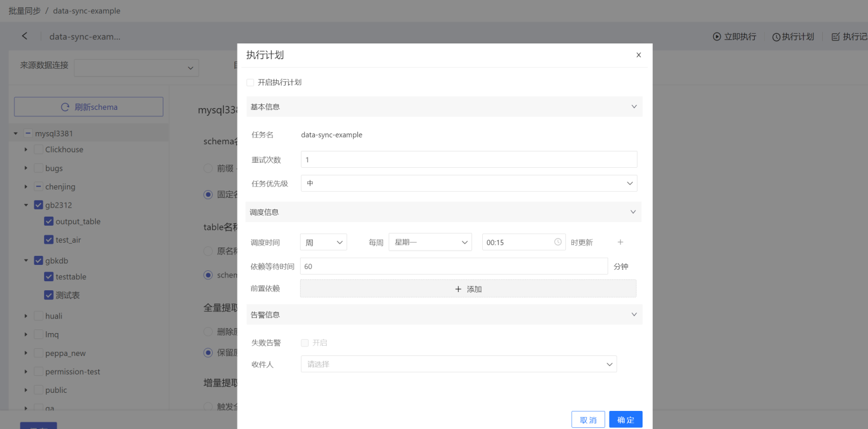The width and height of the screenshot is (868, 429).
Task: Collapse the 调度信息 section chevron
Action: pos(633,212)
